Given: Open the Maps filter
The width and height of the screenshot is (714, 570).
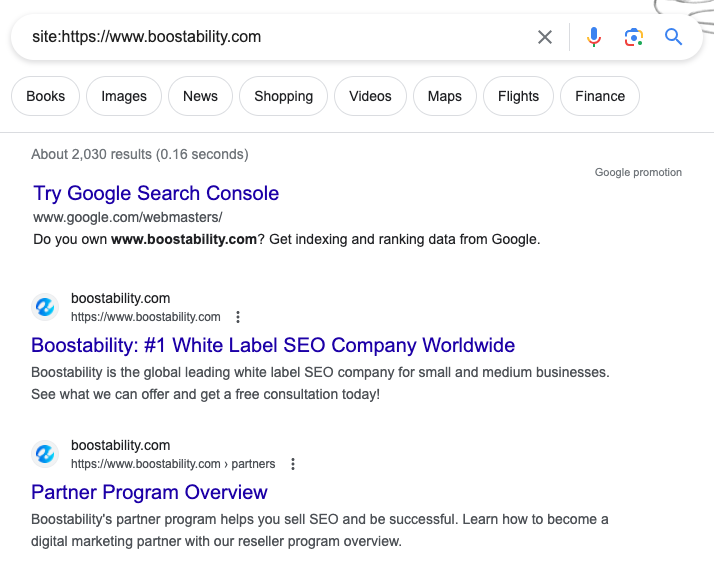Looking at the screenshot, I should (x=444, y=96).
